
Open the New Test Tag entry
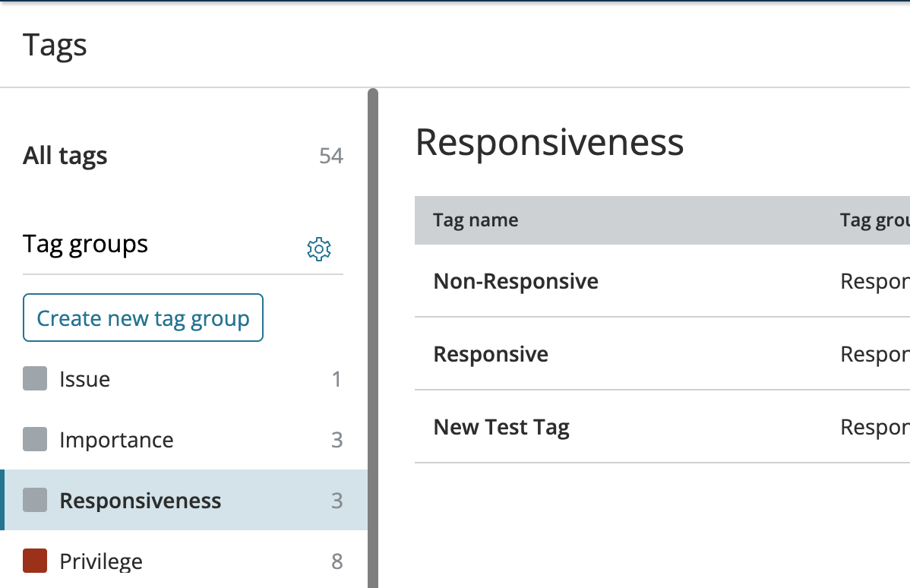pyautogui.click(x=501, y=427)
